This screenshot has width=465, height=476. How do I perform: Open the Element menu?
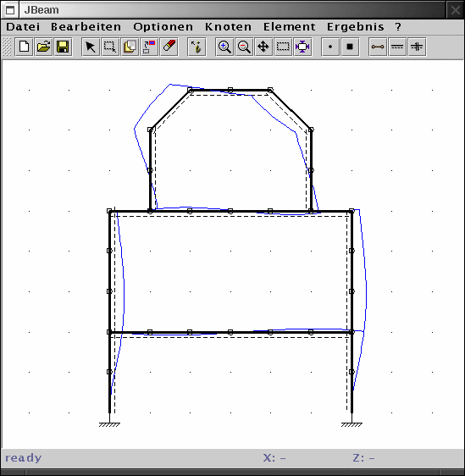[x=290, y=27]
